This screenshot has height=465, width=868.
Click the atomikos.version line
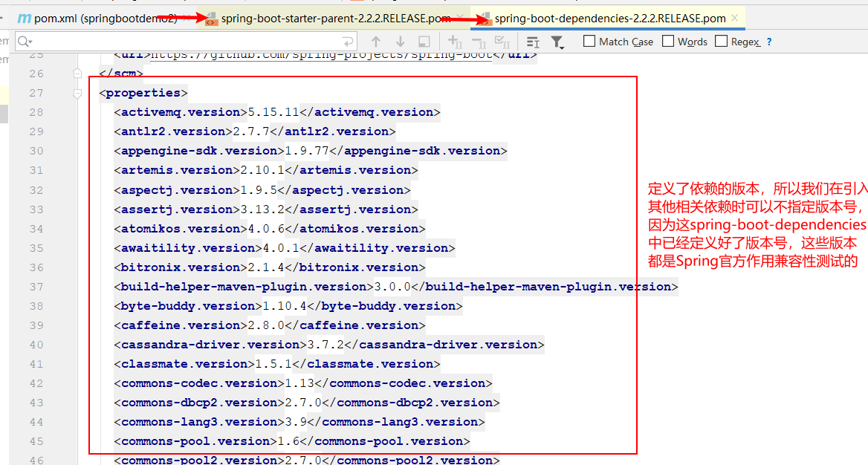pos(270,229)
